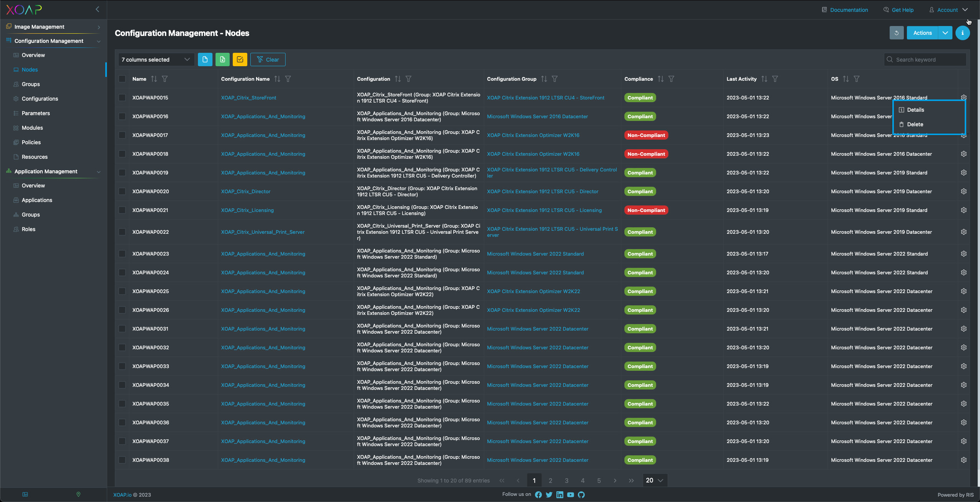Go to next page arrow

pyautogui.click(x=615, y=481)
